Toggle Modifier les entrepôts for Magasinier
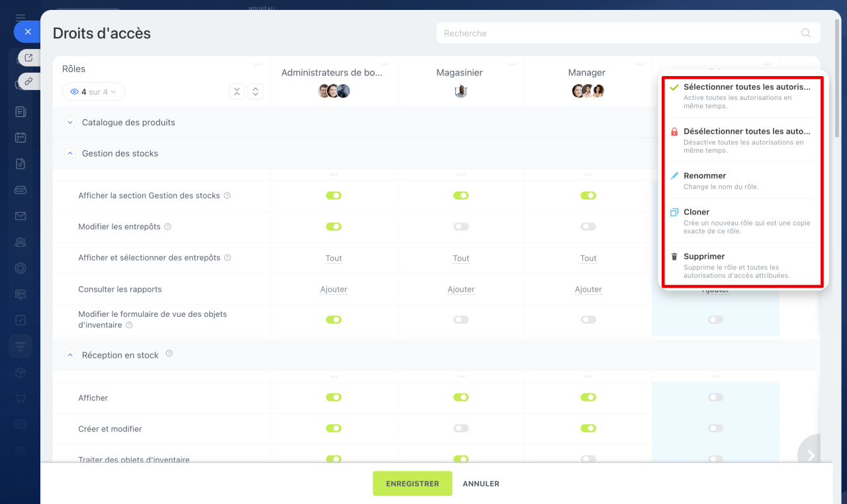This screenshot has height=504, width=847. [x=461, y=227]
